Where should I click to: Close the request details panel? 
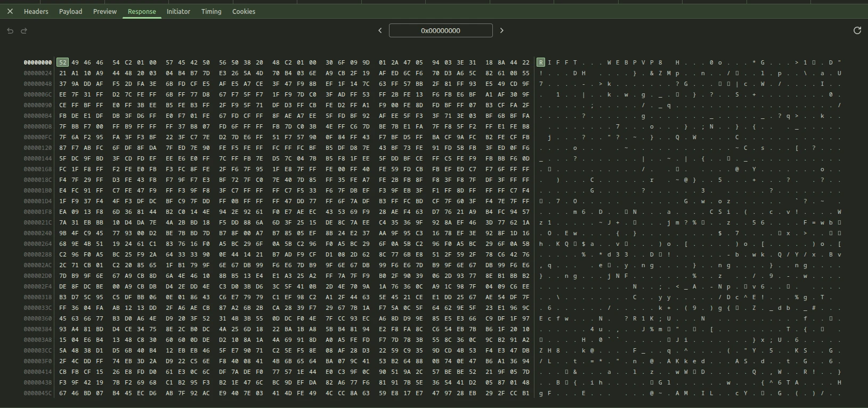(10, 11)
